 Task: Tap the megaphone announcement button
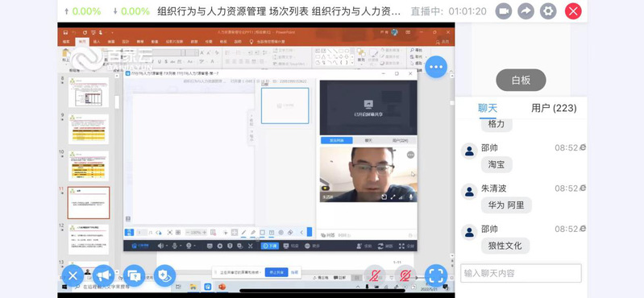103,275
